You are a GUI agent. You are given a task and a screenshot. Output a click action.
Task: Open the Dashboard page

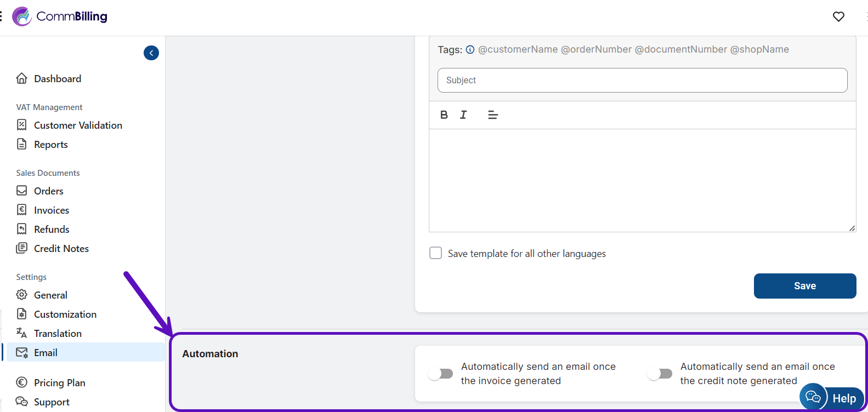57,79
